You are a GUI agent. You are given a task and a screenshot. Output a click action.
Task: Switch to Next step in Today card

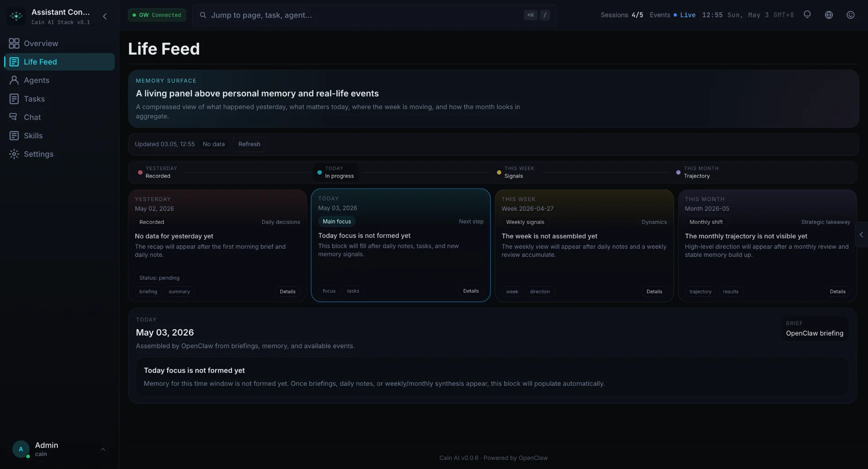pos(471,222)
